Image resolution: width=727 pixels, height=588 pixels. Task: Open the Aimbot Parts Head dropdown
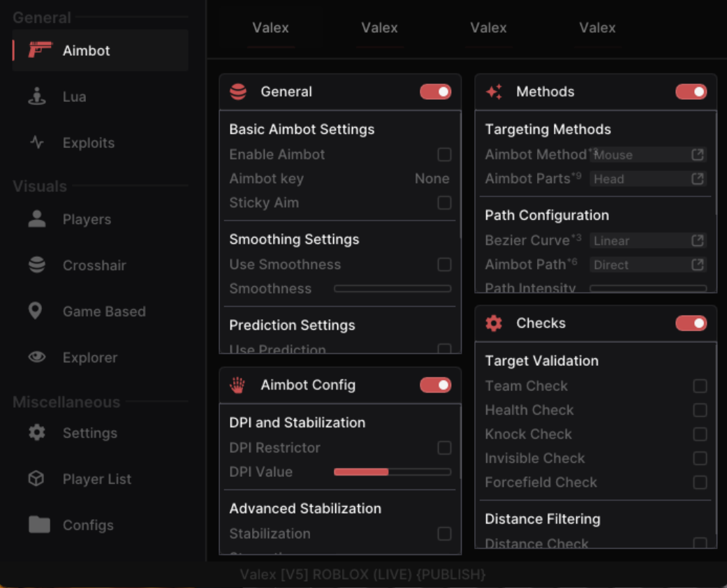(648, 179)
